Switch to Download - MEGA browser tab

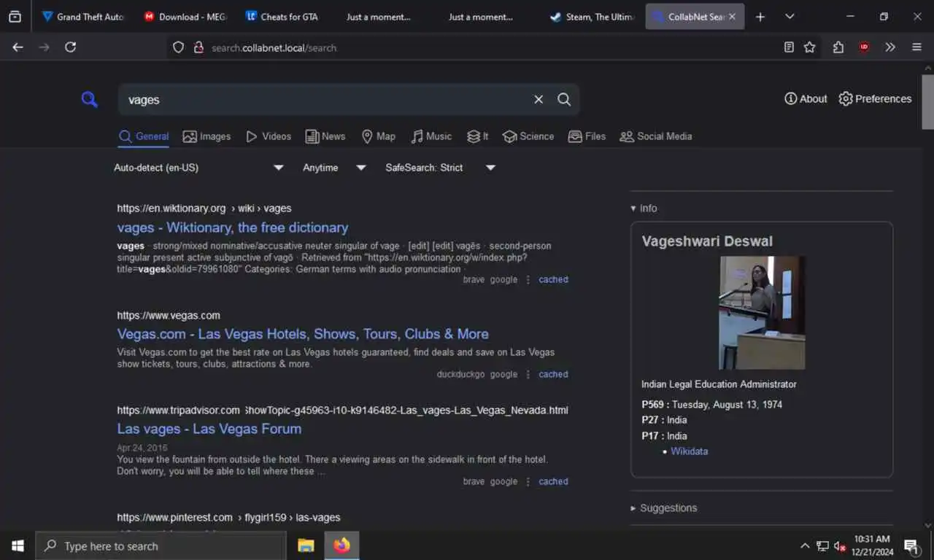[186, 17]
